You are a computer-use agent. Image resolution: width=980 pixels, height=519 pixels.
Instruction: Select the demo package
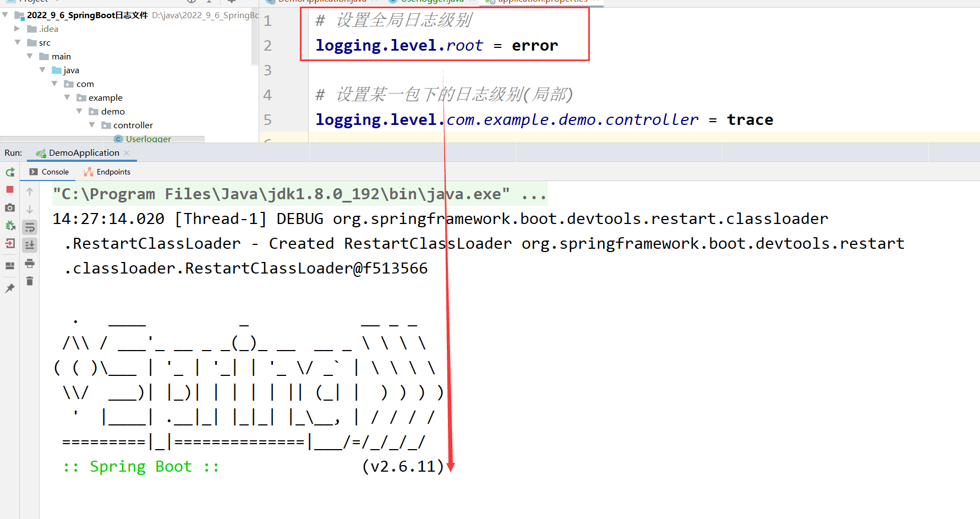pyautogui.click(x=107, y=111)
